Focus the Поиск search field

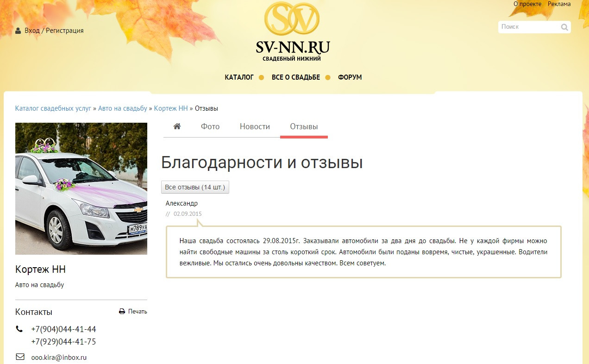(x=529, y=27)
